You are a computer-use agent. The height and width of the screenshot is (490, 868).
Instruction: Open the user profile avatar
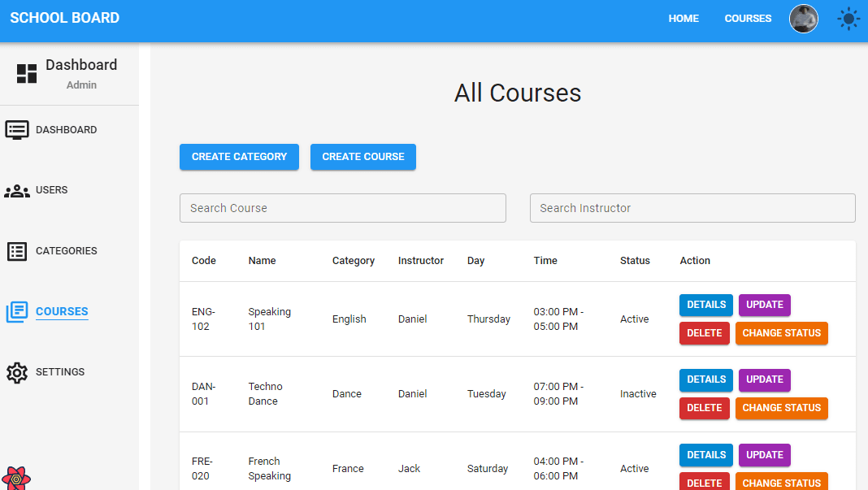tap(803, 19)
